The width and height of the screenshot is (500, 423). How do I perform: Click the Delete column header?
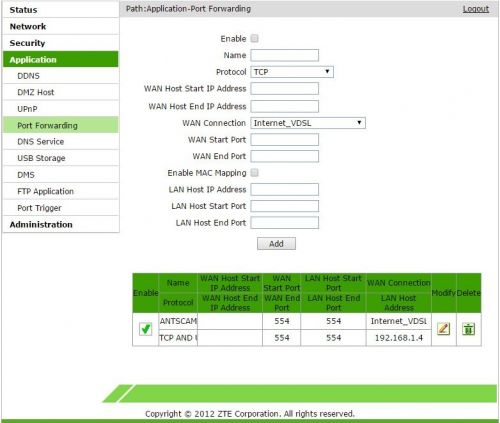[469, 293]
